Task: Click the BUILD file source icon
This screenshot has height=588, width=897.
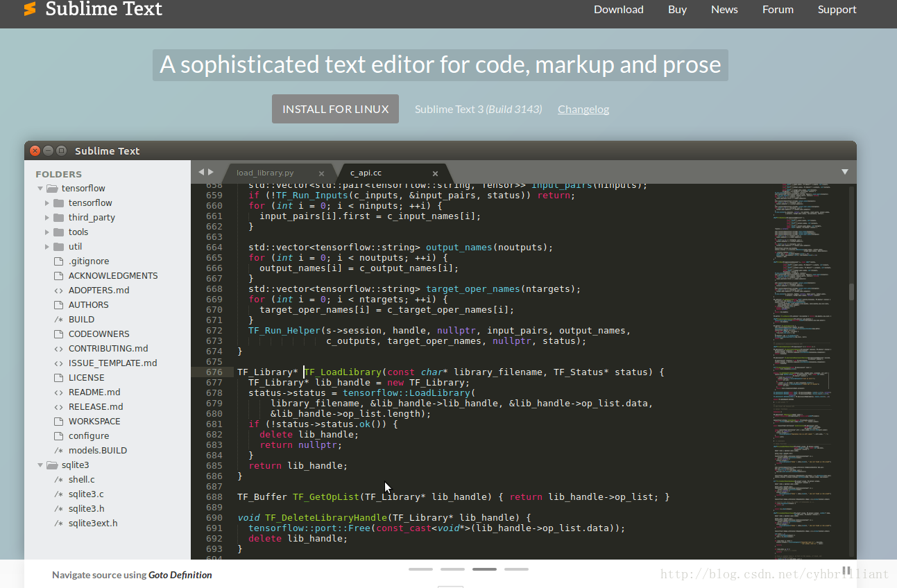Action: [x=58, y=320]
